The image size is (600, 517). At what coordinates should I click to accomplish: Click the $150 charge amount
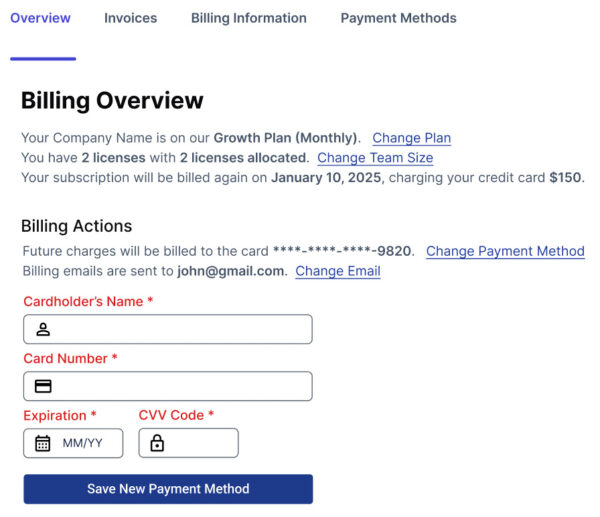tap(565, 178)
